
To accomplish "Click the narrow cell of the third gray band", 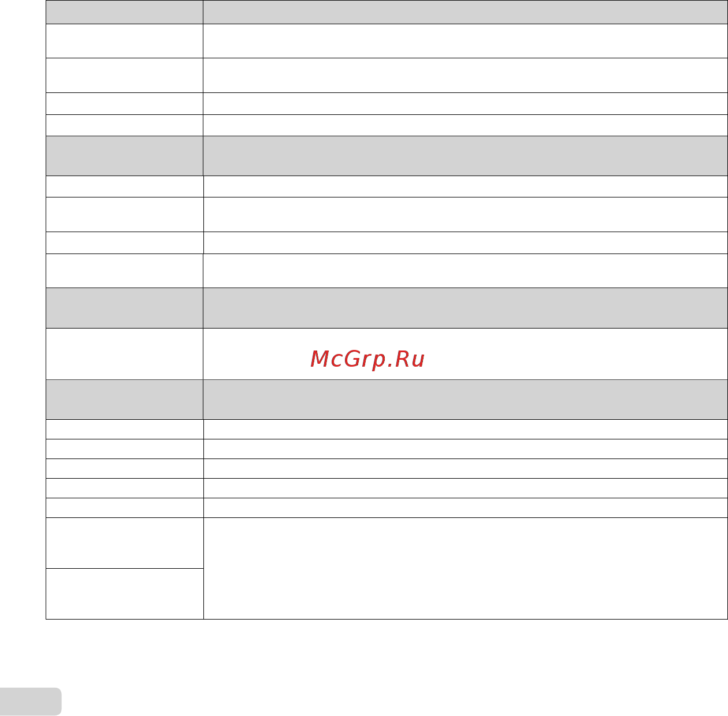I will point(124,308).
